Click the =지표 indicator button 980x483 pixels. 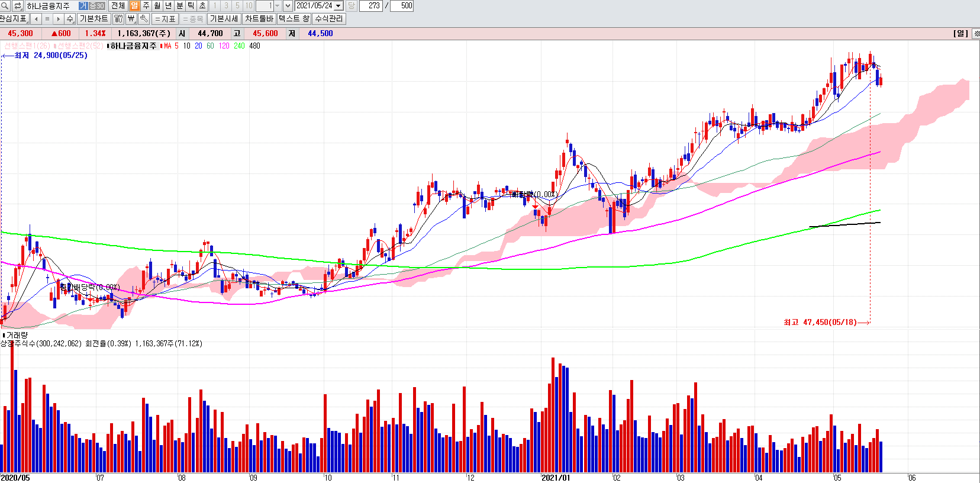[x=165, y=19]
